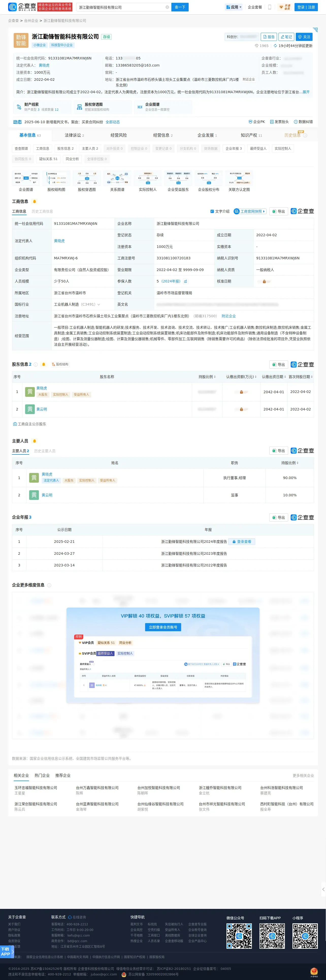The width and height of the screenshot is (326, 980).
Task: Click 立即登录会员账号 button
Action: click(x=163, y=627)
